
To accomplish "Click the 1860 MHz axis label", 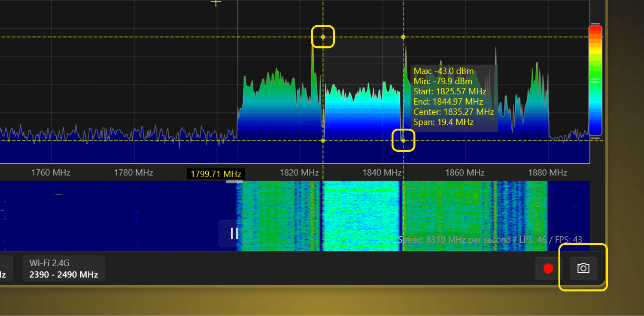I will [465, 173].
